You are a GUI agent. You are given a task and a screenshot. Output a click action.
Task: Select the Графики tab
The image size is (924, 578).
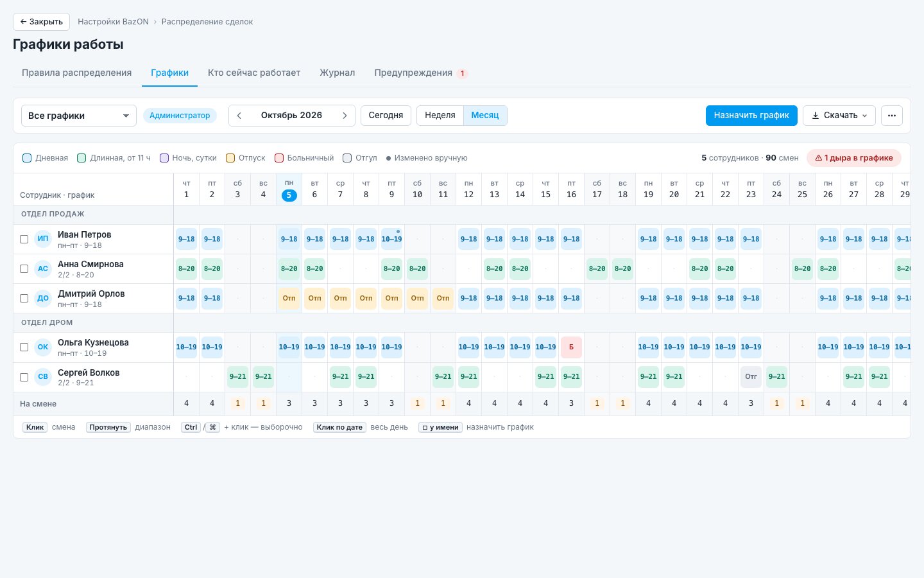[x=170, y=73]
